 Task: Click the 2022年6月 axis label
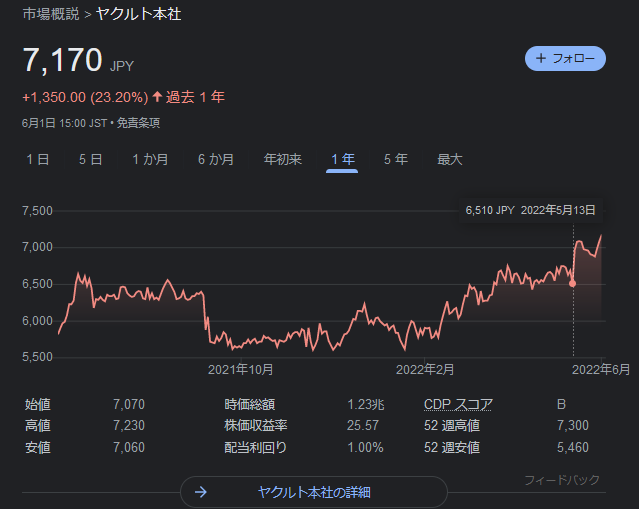point(601,370)
